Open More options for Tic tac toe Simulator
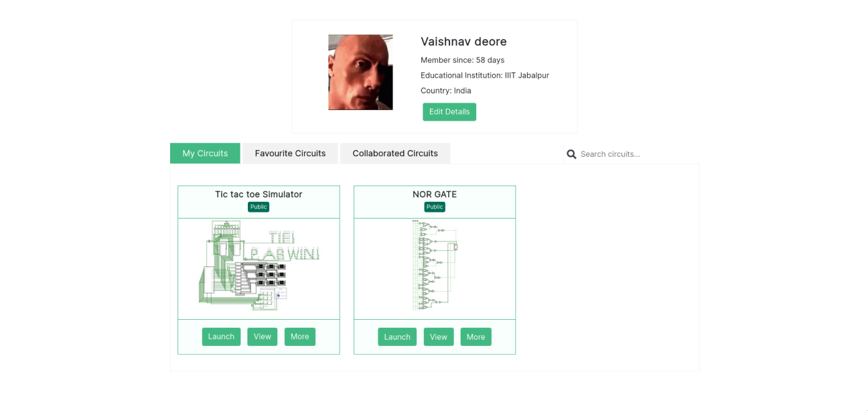The height and width of the screenshot is (411, 868). click(299, 337)
